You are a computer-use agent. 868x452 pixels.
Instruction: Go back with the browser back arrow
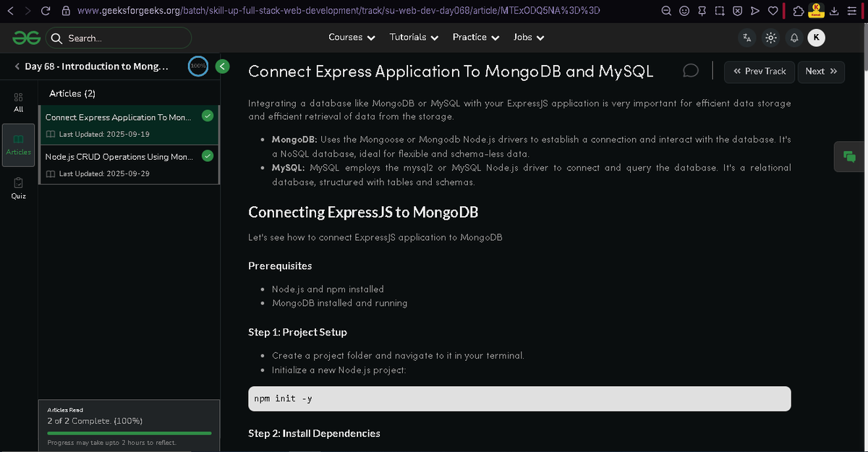point(10,11)
